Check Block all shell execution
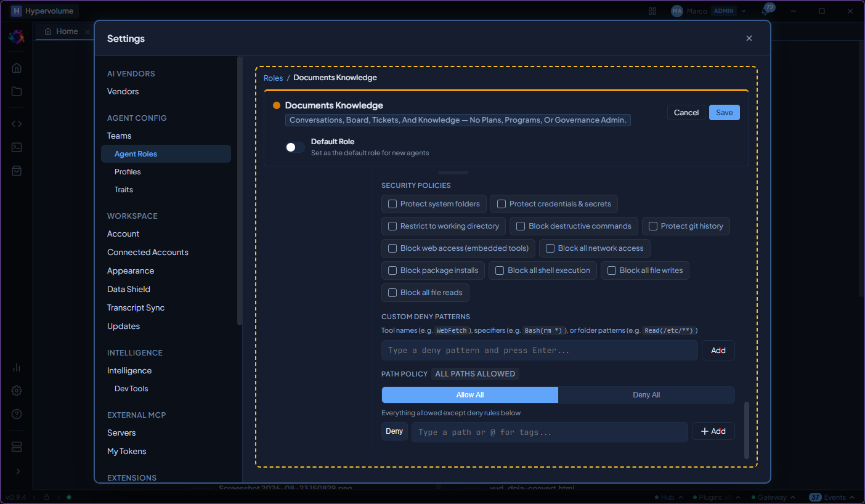The image size is (865, 504). tap(543, 270)
